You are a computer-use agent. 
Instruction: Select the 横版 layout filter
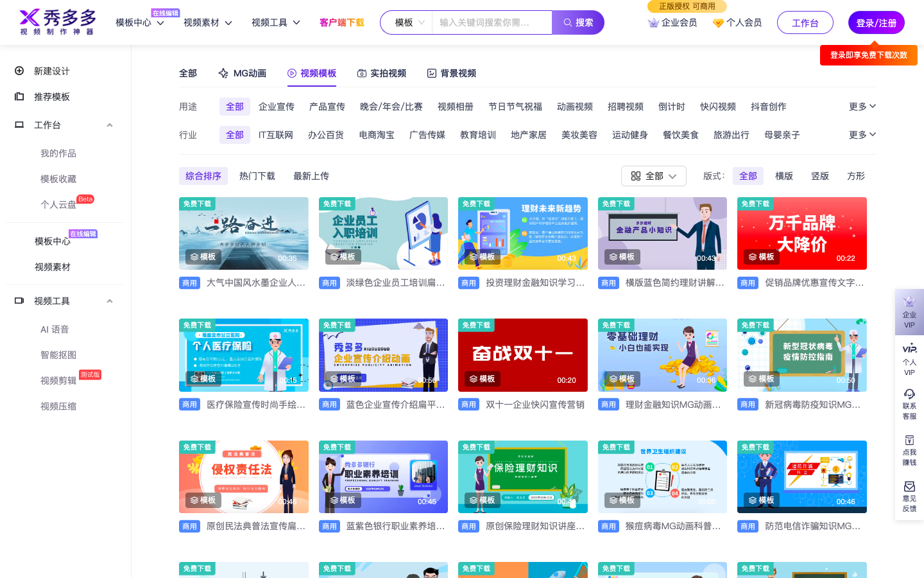click(783, 176)
